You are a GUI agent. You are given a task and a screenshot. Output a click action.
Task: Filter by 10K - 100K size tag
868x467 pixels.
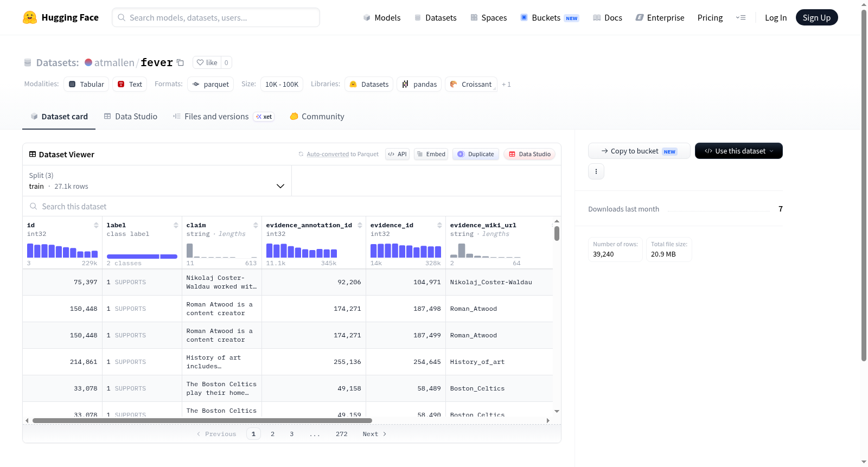coord(282,84)
